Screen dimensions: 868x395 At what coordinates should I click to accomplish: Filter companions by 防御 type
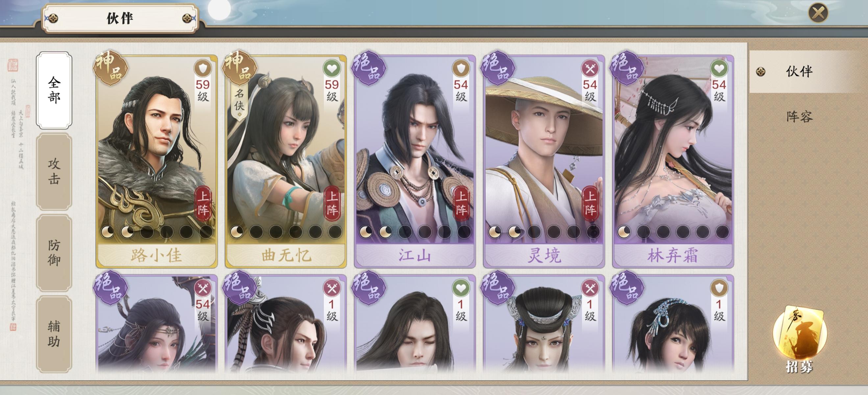(54, 253)
